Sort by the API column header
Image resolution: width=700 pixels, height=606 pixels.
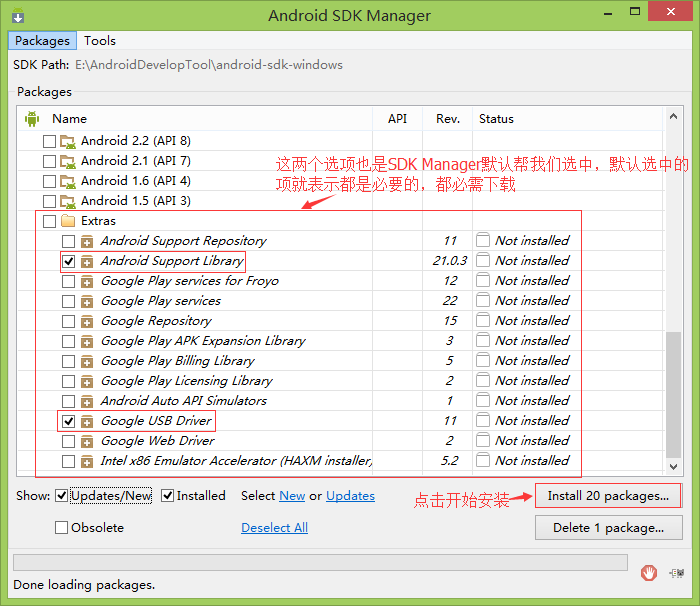coord(397,119)
